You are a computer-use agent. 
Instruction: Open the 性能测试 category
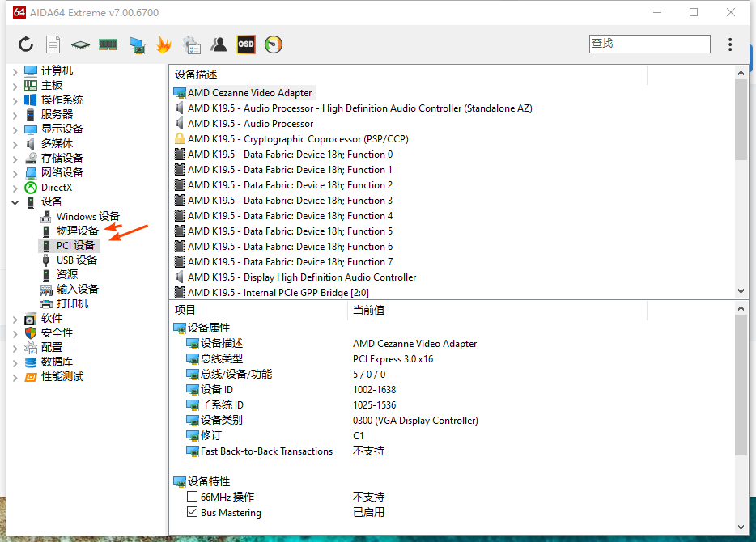[62, 376]
